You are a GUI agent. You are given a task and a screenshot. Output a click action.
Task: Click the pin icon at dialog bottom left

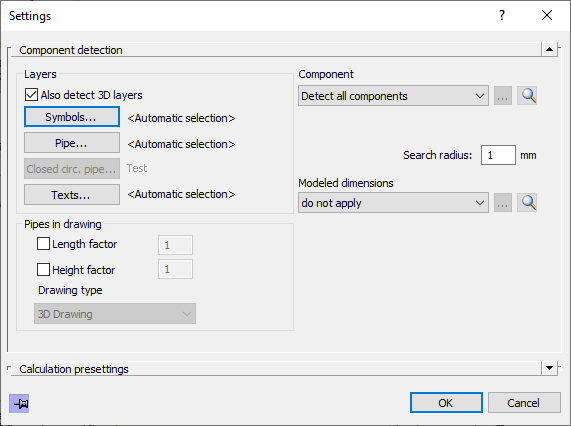pos(19,403)
